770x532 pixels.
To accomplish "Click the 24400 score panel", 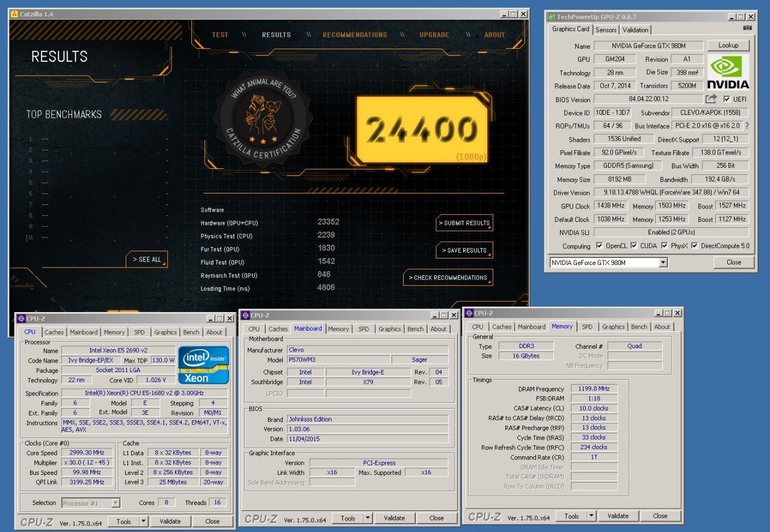I will 422,129.
